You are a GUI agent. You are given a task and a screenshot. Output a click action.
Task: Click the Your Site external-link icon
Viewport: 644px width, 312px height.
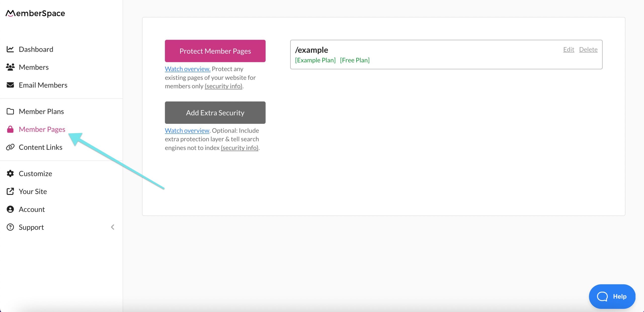10,191
